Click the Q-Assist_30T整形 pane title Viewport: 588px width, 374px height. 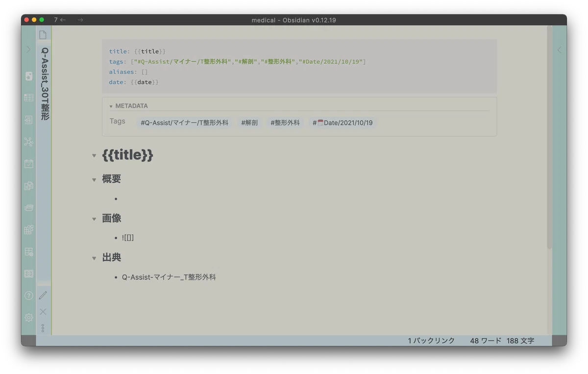(x=45, y=84)
